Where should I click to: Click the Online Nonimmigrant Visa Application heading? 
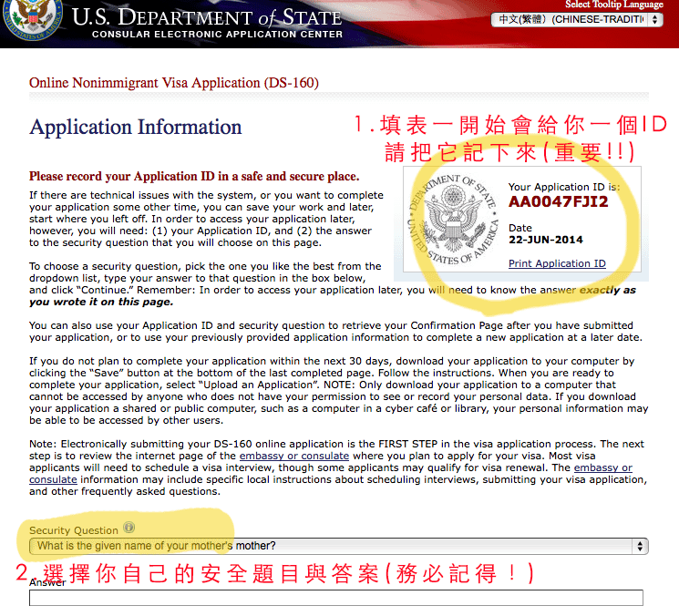[174, 83]
